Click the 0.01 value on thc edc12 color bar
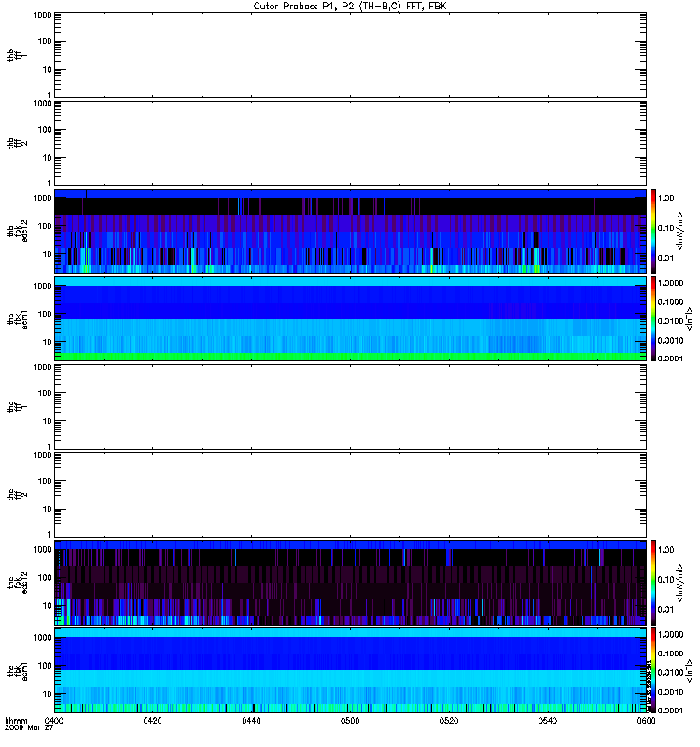The width and height of the screenshot is (700, 747). 665,610
